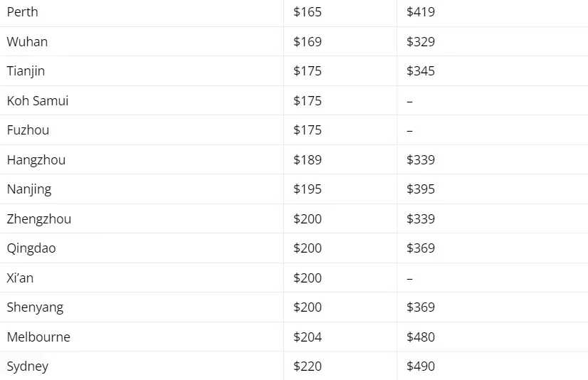Viewport: 588px width, 380px height.
Task: Select the Qingdao destination cell
Action: [x=142, y=248]
